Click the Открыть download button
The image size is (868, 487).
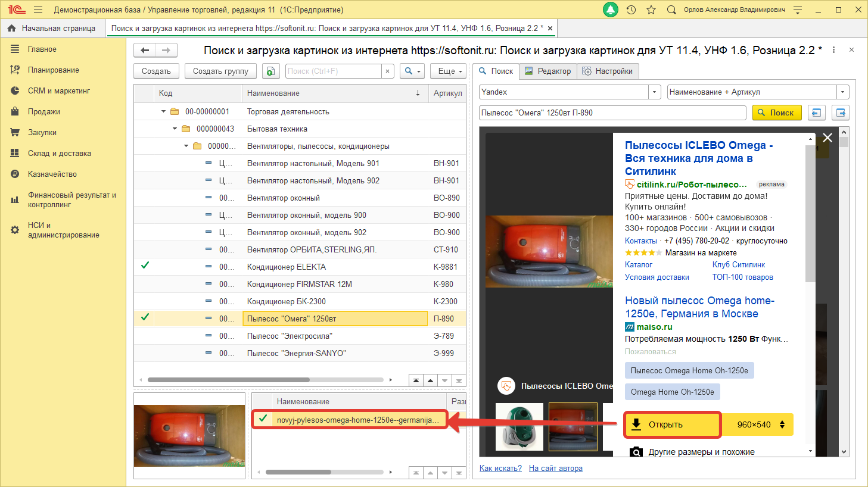(673, 424)
